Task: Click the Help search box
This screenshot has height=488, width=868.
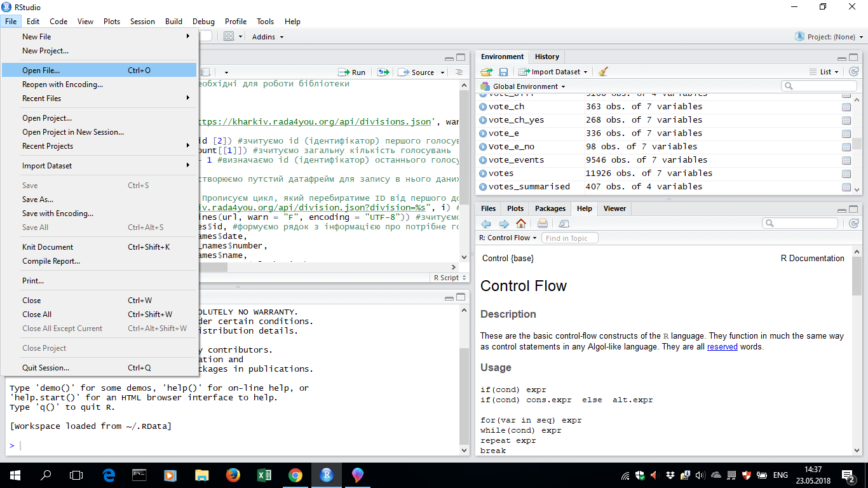Action: coord(800,223)
